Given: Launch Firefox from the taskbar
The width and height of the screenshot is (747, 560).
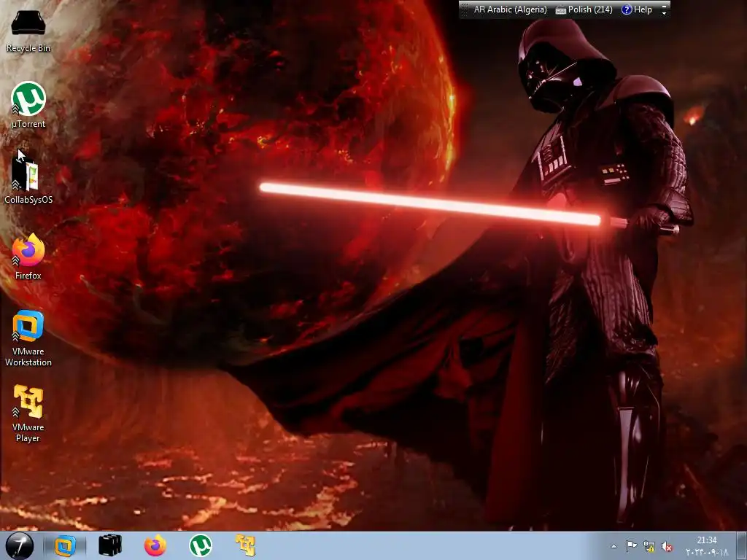Looking at the screenshot, I should 155,545.
